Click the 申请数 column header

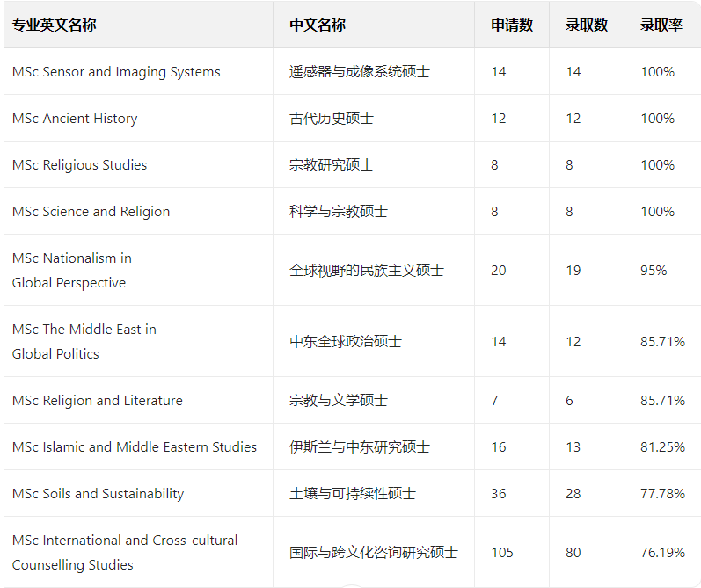pos(512,25)
